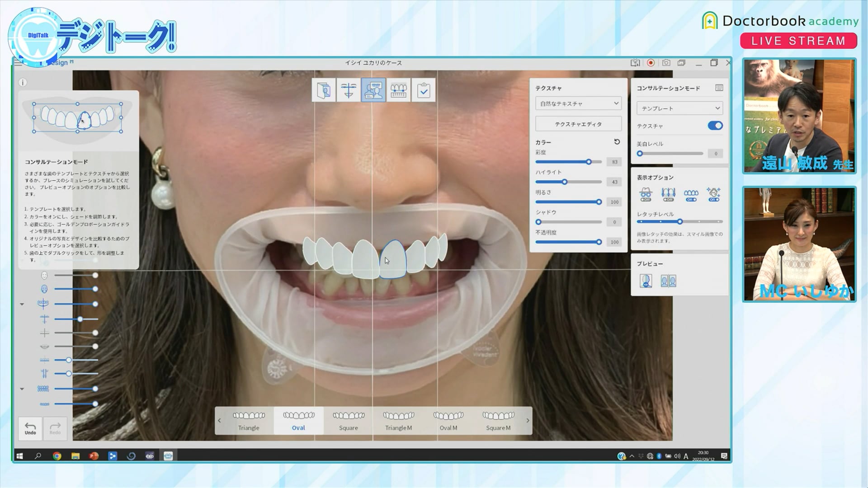This screenshot has height=488, width=868.
Task: Select the Oval M tooth template
Action: point(448,421)
